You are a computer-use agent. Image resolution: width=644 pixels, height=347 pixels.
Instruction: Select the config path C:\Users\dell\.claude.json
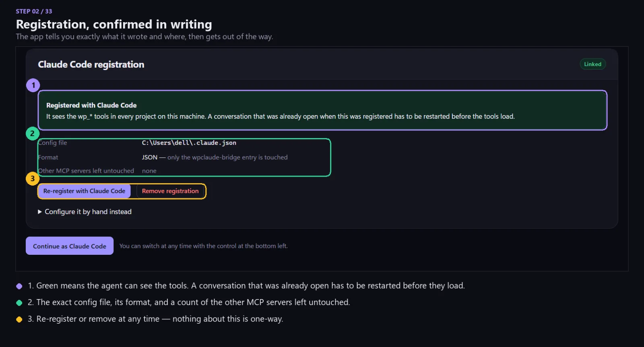pos(189,143)
